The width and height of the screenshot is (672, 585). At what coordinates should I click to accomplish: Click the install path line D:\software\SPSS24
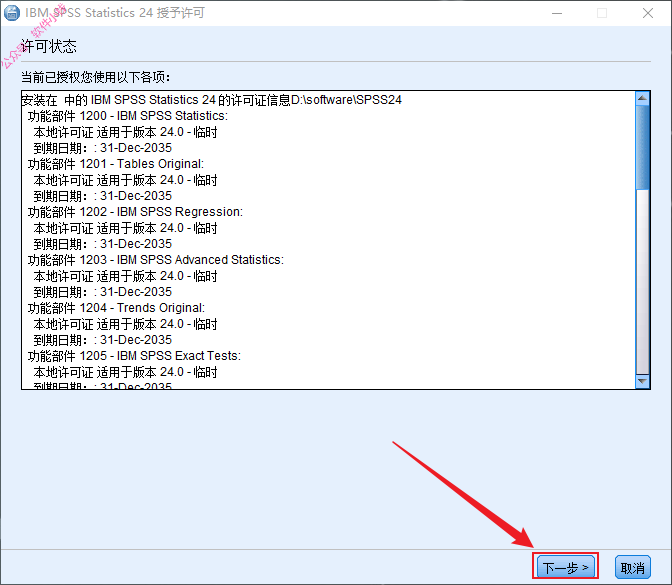(x=211, y=100)
